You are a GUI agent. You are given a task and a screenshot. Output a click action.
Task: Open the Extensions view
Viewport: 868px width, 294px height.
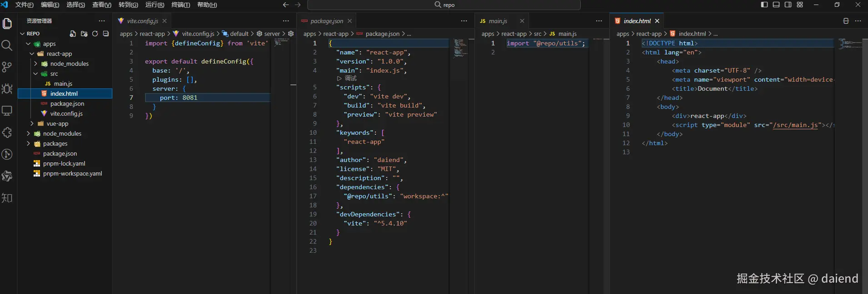click(x=7, y=132)
